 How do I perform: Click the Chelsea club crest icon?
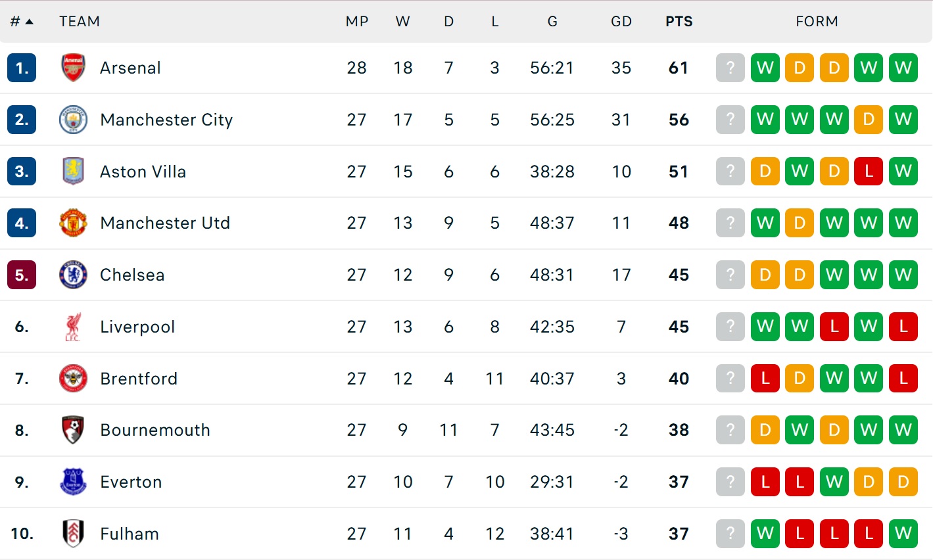(x=73, y=275)
